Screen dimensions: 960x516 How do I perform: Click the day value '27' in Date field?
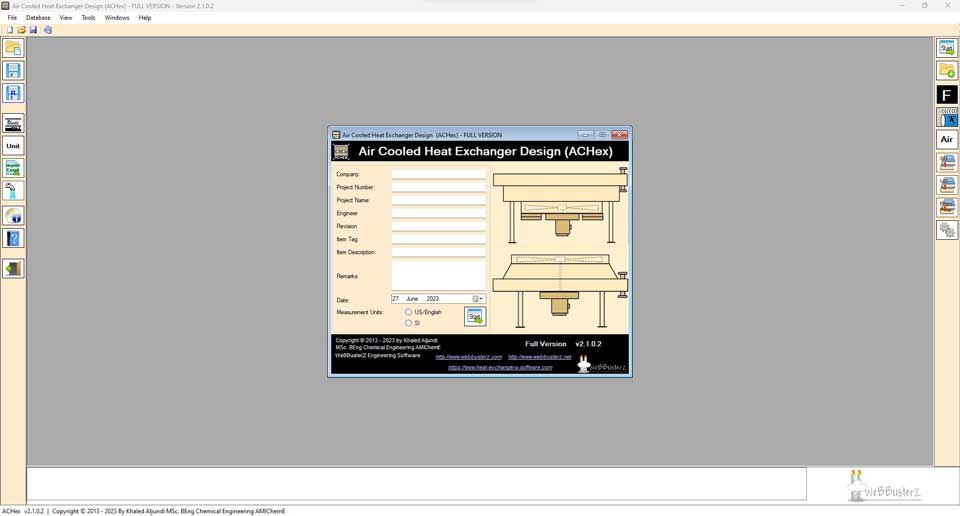click(x=396, y=299)
